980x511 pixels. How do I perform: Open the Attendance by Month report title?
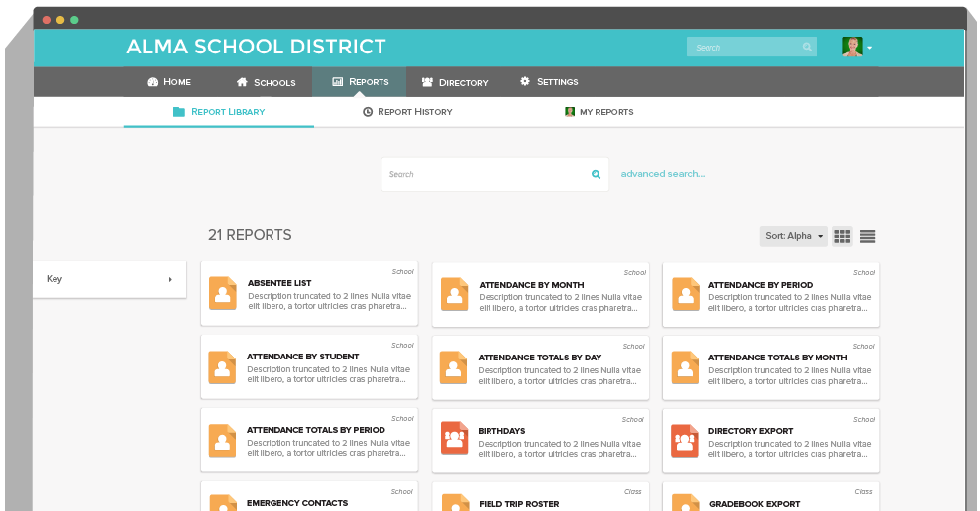click(531, 285)
